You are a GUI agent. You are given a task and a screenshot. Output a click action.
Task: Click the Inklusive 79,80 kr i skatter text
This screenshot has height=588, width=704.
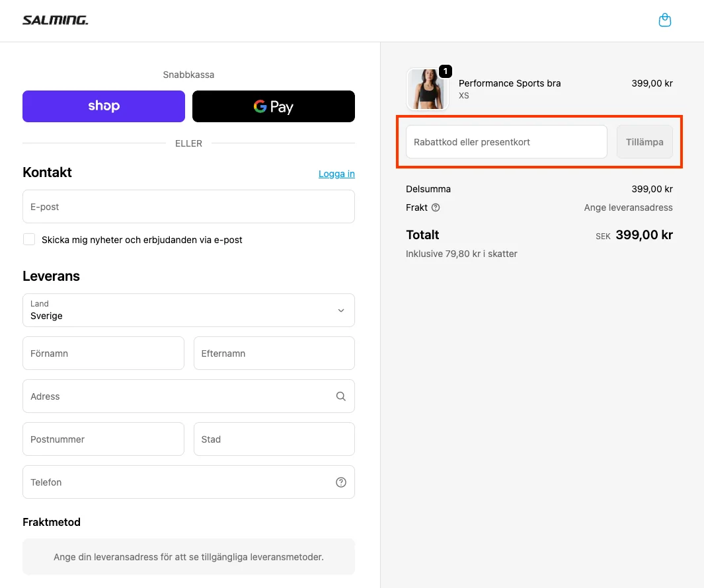tap(461, 254)
